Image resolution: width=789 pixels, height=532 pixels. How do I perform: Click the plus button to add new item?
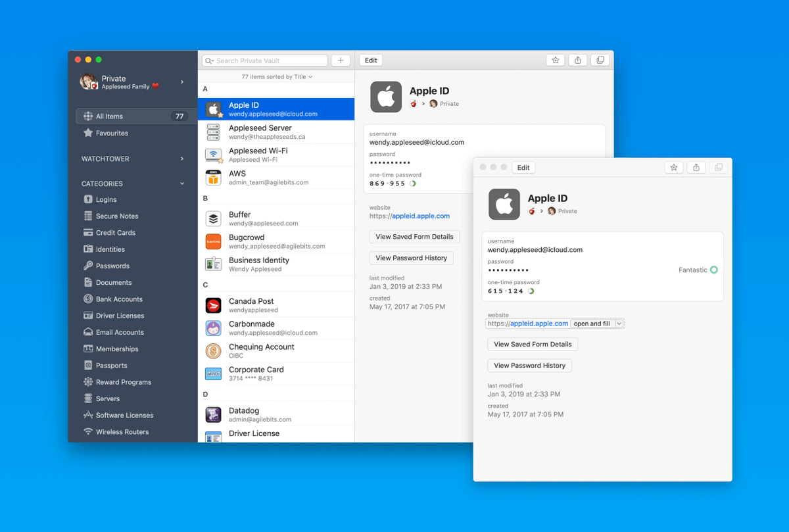click(340, 60)
